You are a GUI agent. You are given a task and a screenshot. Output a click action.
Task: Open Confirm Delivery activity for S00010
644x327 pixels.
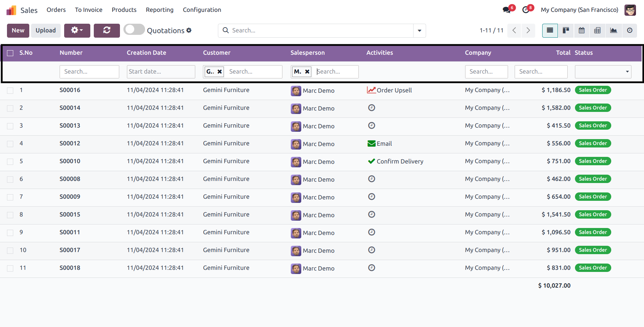[396, 161]
